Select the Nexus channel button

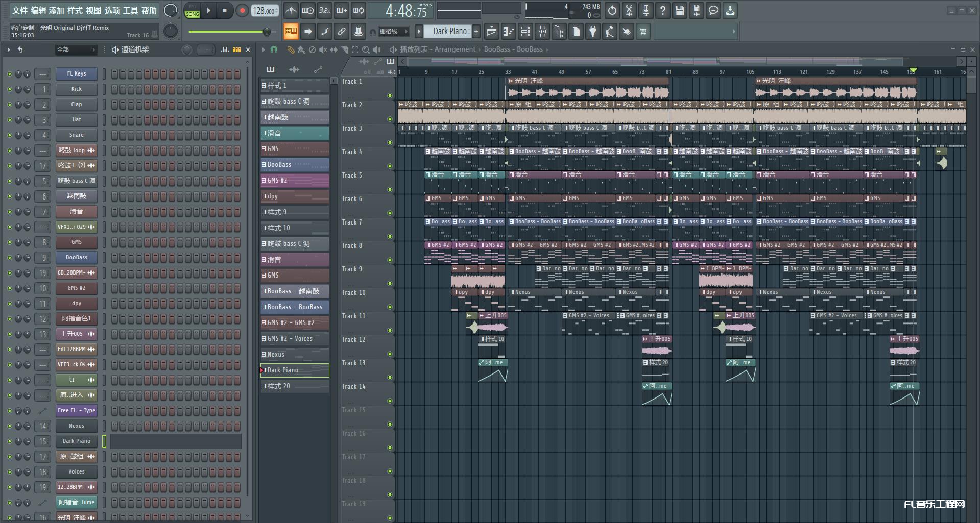(77, 426)
